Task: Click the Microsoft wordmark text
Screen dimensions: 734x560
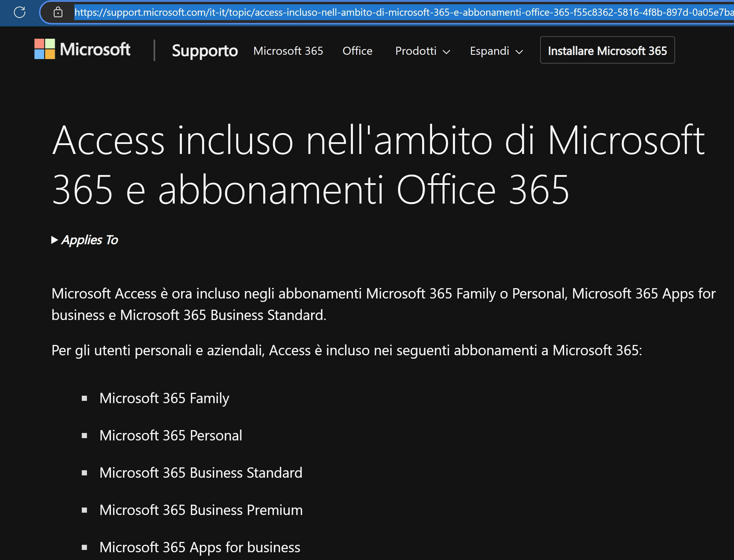Action: coord(95,49)
